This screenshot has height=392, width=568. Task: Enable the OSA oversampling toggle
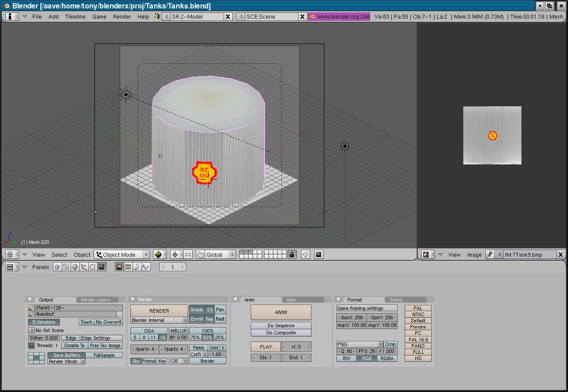tap(149, 331)
